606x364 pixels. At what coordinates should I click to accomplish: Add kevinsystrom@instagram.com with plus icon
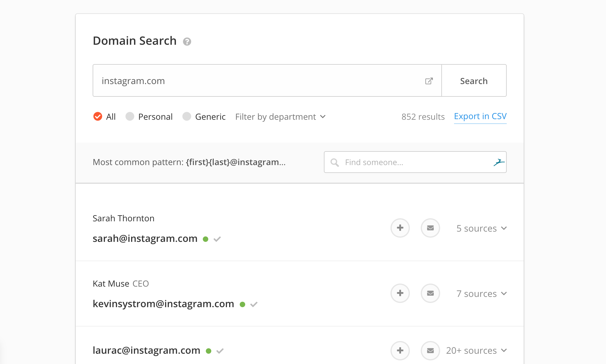click(400, 293)
